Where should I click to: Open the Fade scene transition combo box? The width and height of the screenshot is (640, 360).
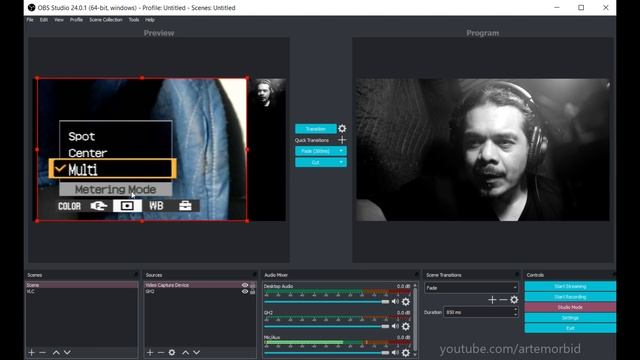pyautogui.click(x=471, y=288)
